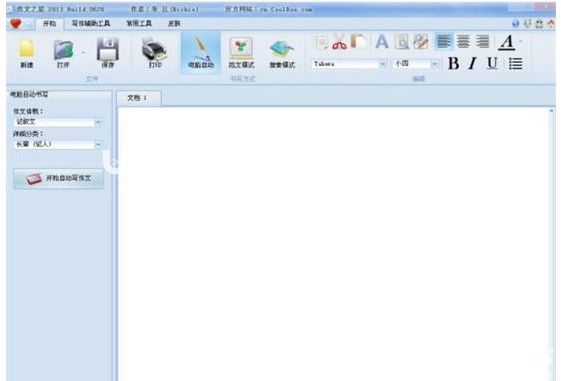561x381 pixels.
Task: Click the search mode button (搜索模式)
Action: [x=282, y=53]
